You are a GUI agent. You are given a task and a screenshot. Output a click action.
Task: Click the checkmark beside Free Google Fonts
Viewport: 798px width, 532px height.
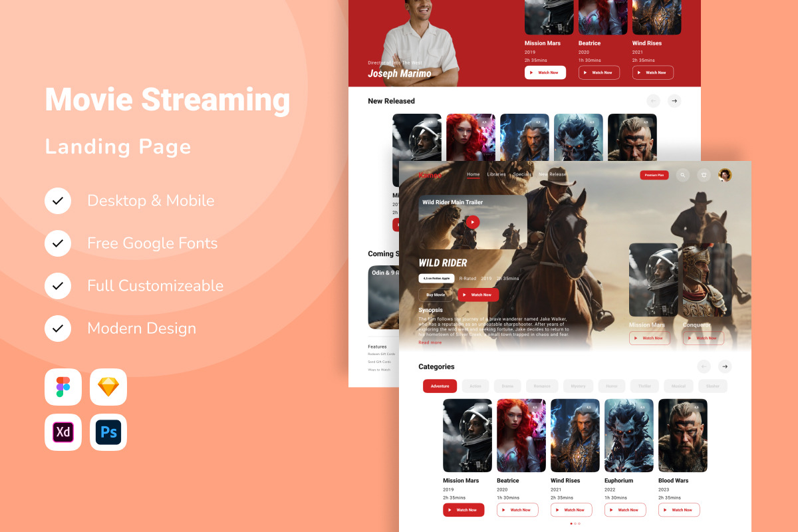[58, 243]
